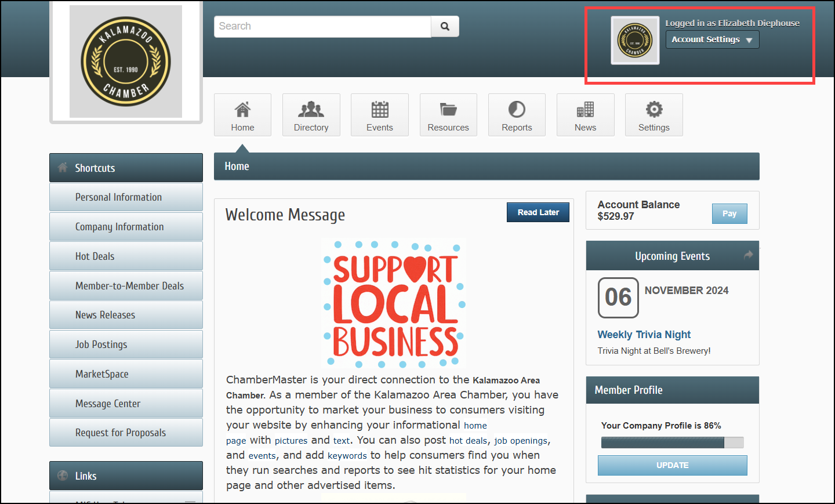Follow the 'pictures' link in welcome message
Screen dimensions: 835x504
(x=291, y=441)
